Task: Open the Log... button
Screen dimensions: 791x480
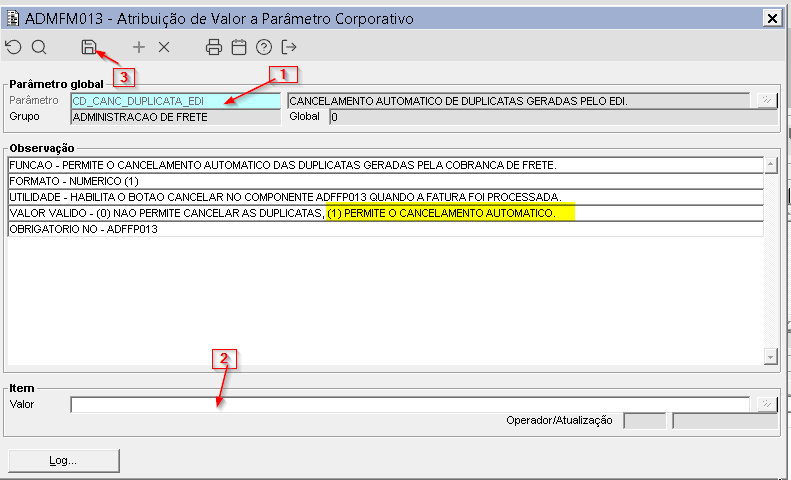Action: 64,460
